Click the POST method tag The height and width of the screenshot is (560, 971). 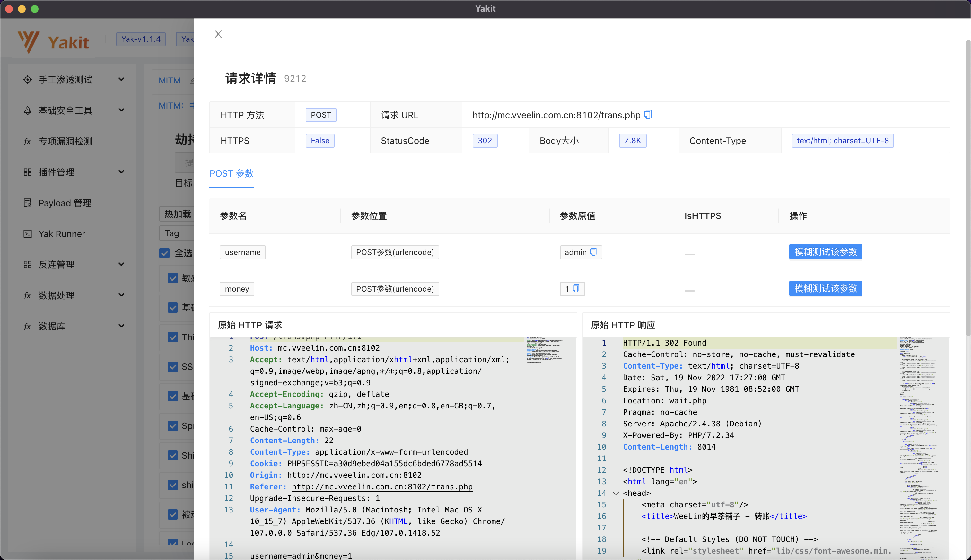(321, 115)
